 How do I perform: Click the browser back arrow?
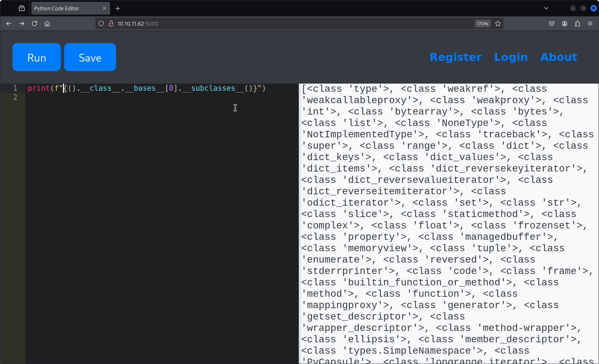[x=9, y=23]
